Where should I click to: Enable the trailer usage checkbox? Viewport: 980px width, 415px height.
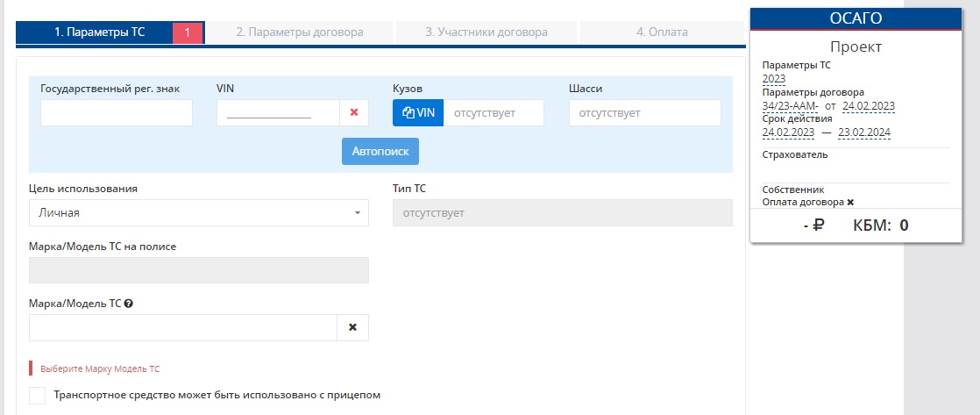point(37,395)
